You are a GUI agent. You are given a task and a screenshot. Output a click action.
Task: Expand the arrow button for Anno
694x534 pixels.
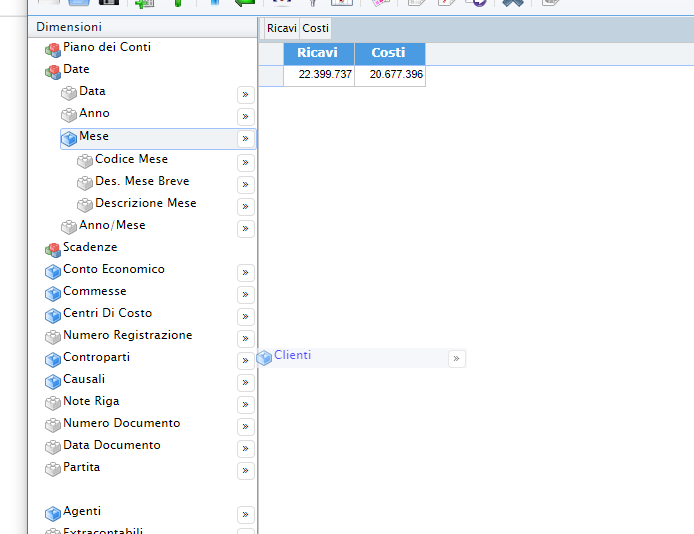coord(245,117)
